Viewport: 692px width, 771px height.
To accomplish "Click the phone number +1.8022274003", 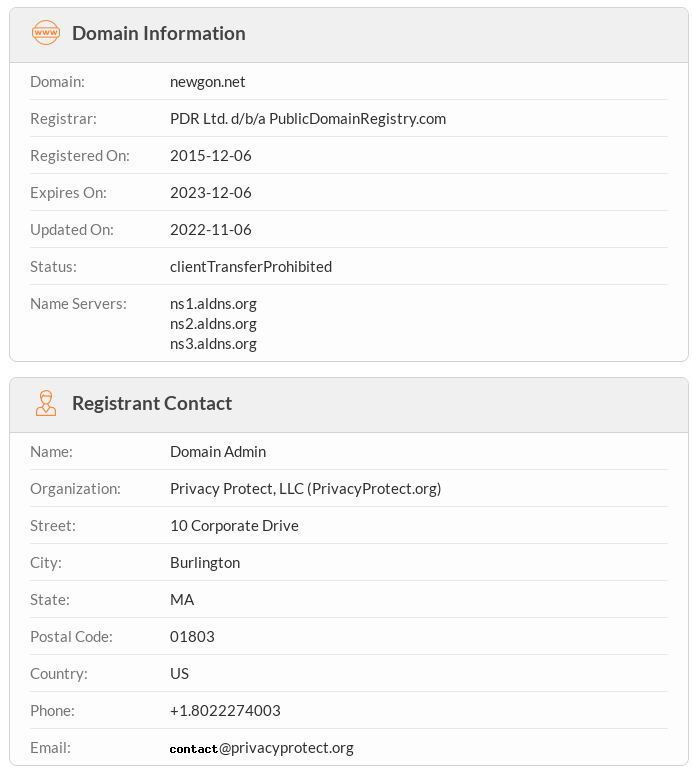I will (x=225, y=711).
